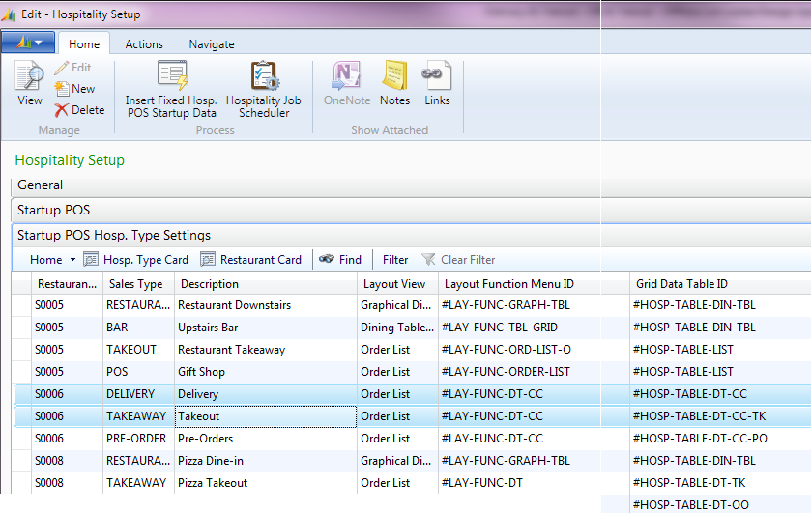Switch to the Navigate ribbon tab
The height and width of the screenshot is (513, 812).
[211, 43]
